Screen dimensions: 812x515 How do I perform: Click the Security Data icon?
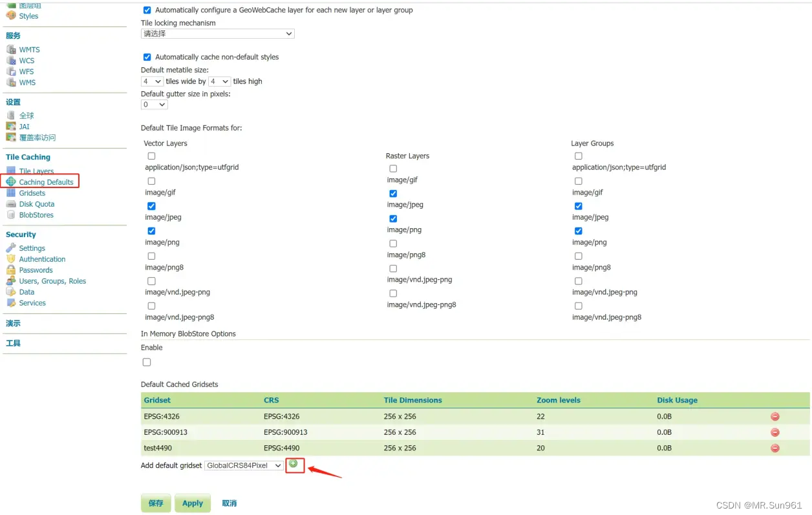click(11, 291)
